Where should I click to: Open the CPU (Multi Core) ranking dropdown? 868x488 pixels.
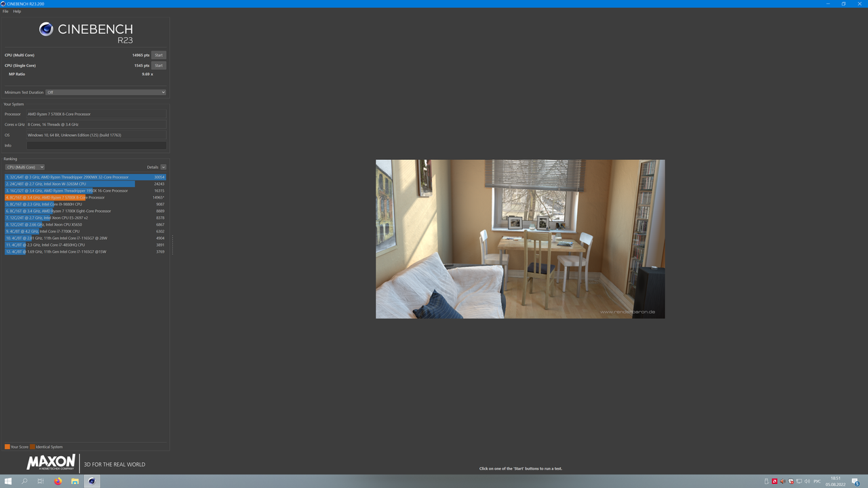[x=25, y=167]
